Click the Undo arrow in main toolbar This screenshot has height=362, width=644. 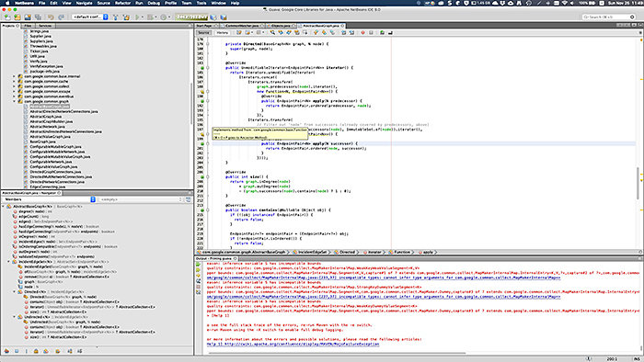point(51,17)
